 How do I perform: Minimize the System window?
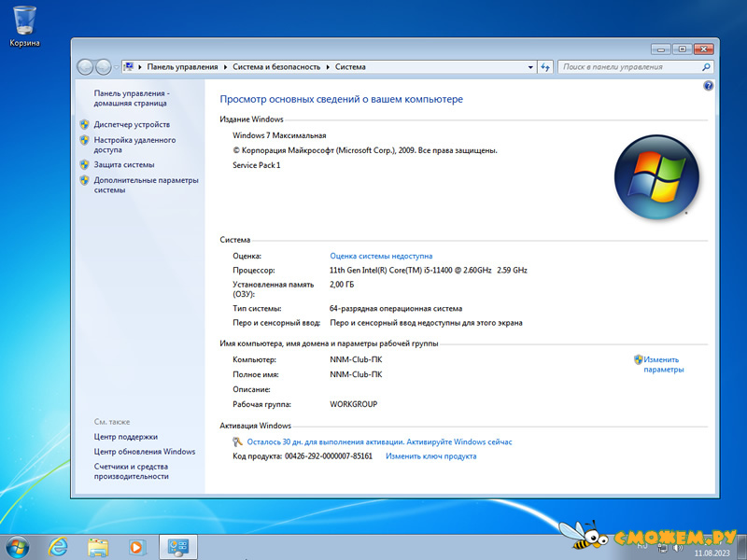coord(661,49)
